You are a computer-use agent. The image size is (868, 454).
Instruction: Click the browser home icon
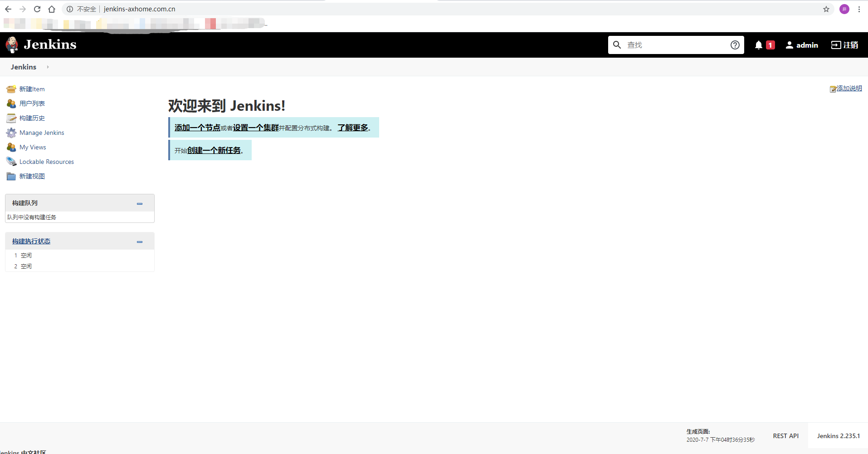(x=52, y=9)
